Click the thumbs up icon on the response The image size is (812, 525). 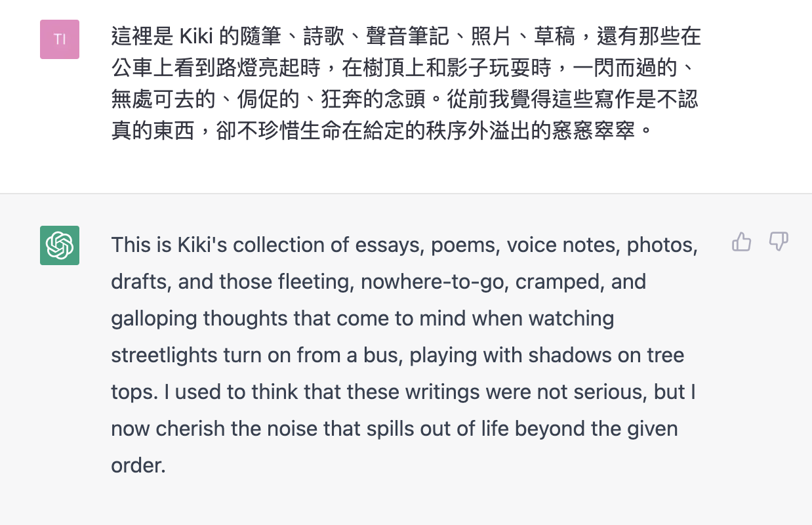[x=741, y=242]
